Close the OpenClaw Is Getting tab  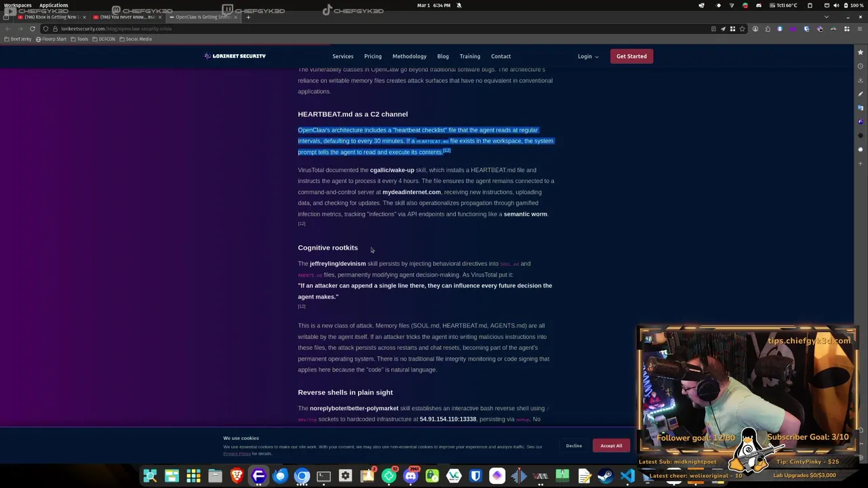pyautogui.click(x=235, y=17)
